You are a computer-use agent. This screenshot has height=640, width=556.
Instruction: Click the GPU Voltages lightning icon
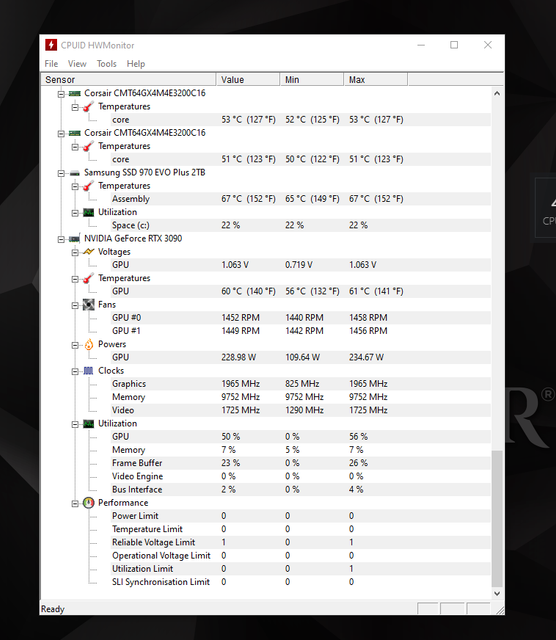[x=89, y=252]
